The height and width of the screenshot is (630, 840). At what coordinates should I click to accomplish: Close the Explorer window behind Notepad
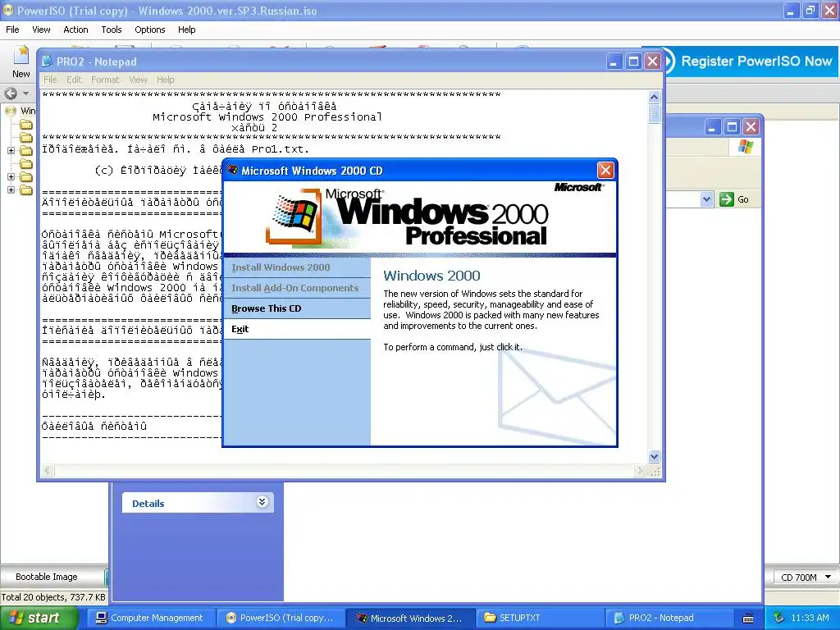click(x=751, y=127)
